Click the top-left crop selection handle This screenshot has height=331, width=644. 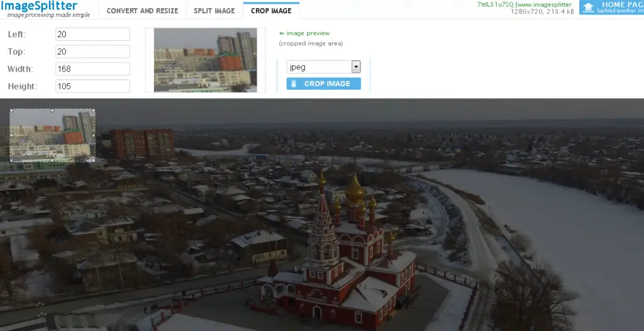10,109
